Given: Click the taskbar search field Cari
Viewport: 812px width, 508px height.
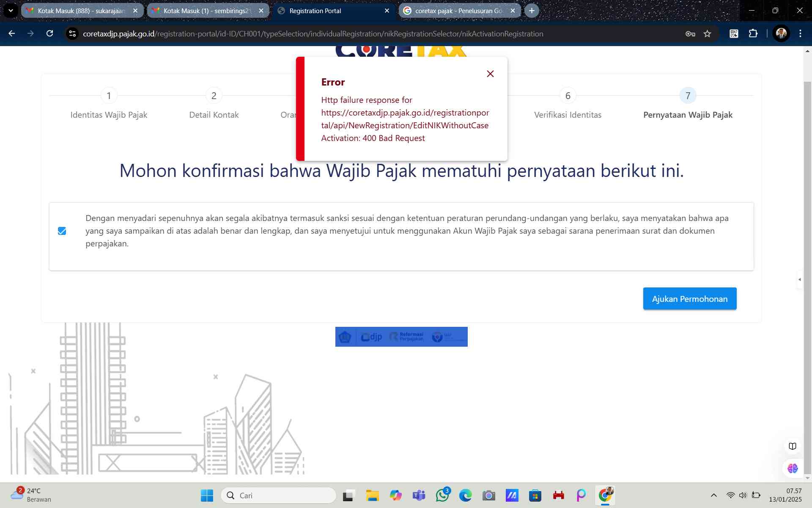Looking at the screenshot, I should tap(279, 495).
